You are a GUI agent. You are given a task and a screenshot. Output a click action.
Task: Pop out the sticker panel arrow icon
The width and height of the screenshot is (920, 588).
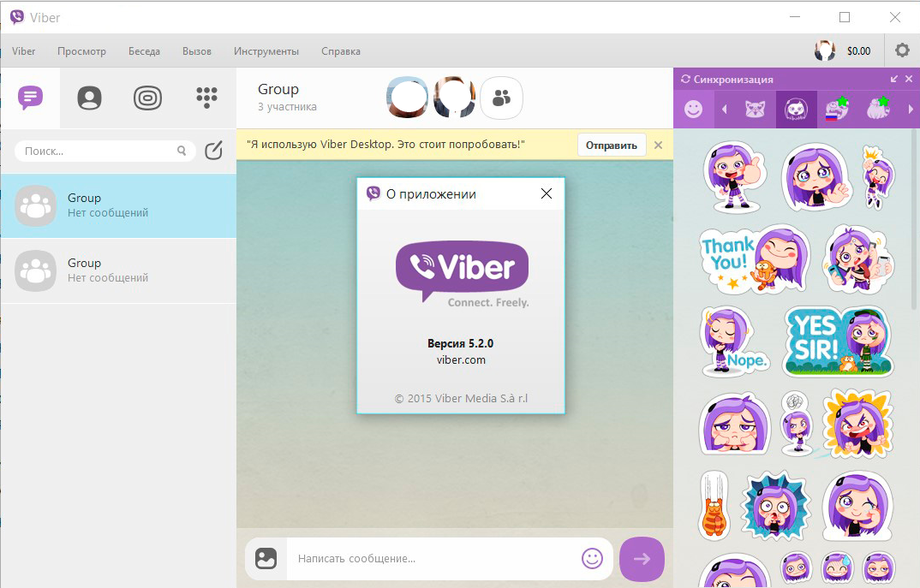point(893,79)
